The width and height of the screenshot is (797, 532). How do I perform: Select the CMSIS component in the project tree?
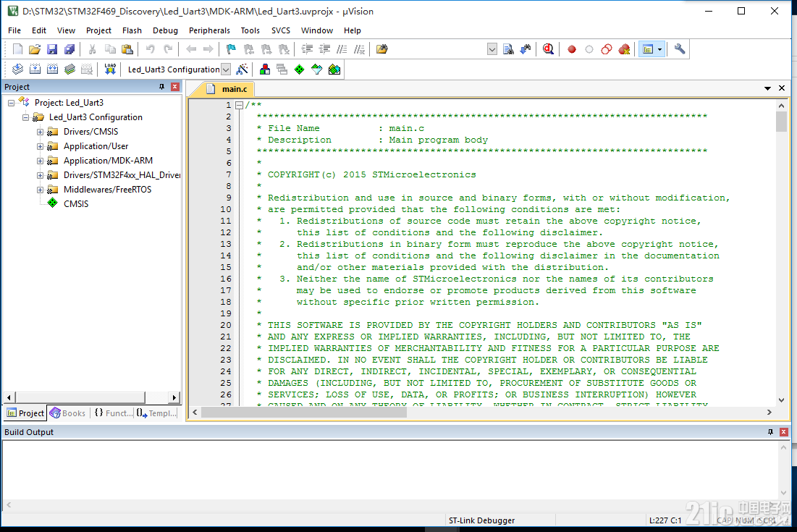point(76,204)
